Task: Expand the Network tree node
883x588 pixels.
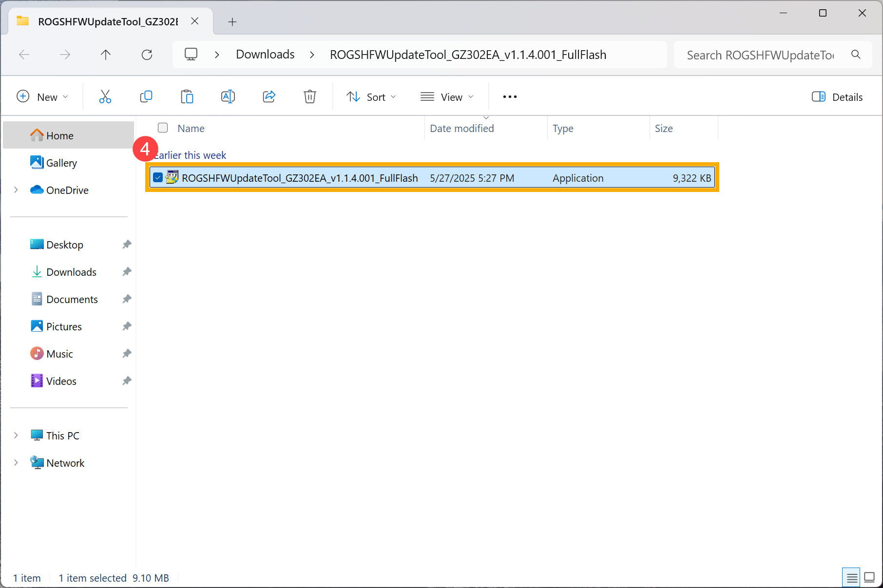Action: 16,463
